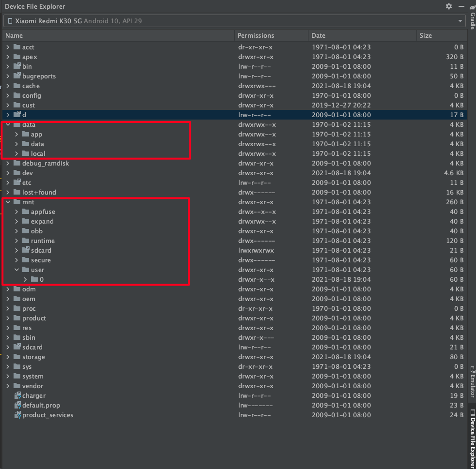
Task: Click the dev folder icon
Action: 17,173
